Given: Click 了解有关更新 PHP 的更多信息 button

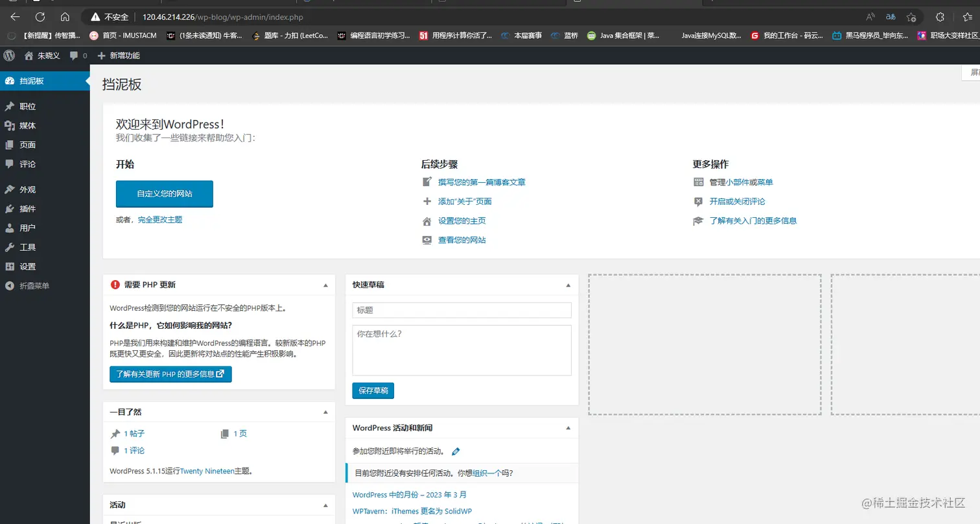Looking at the screenshot, I should (x=170, y=374).
